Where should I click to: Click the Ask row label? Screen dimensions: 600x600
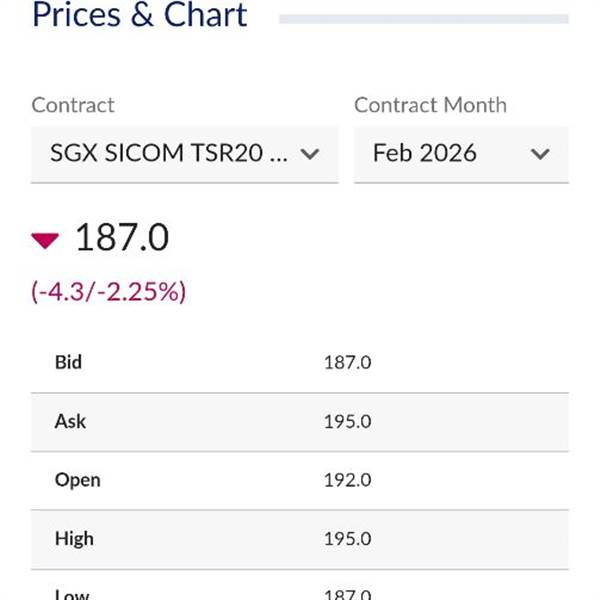tap(70, 421)
